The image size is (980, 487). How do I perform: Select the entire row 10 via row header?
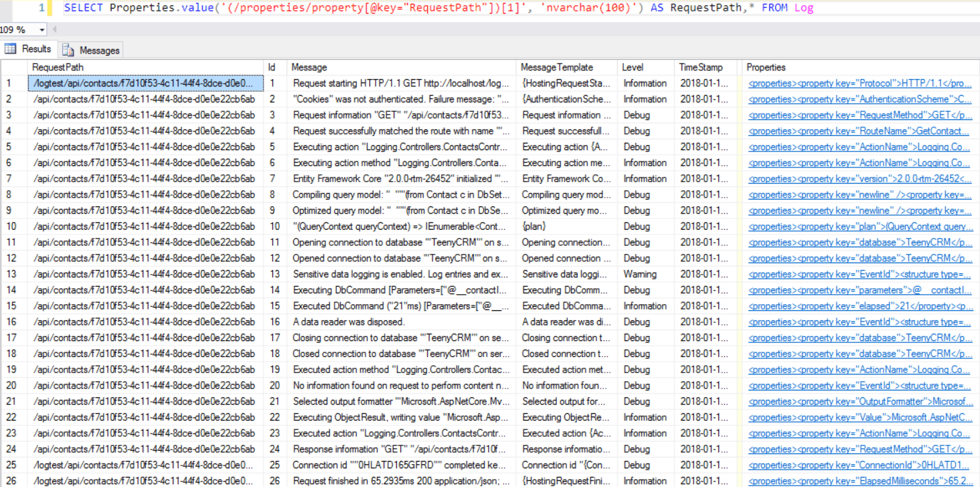13,226
